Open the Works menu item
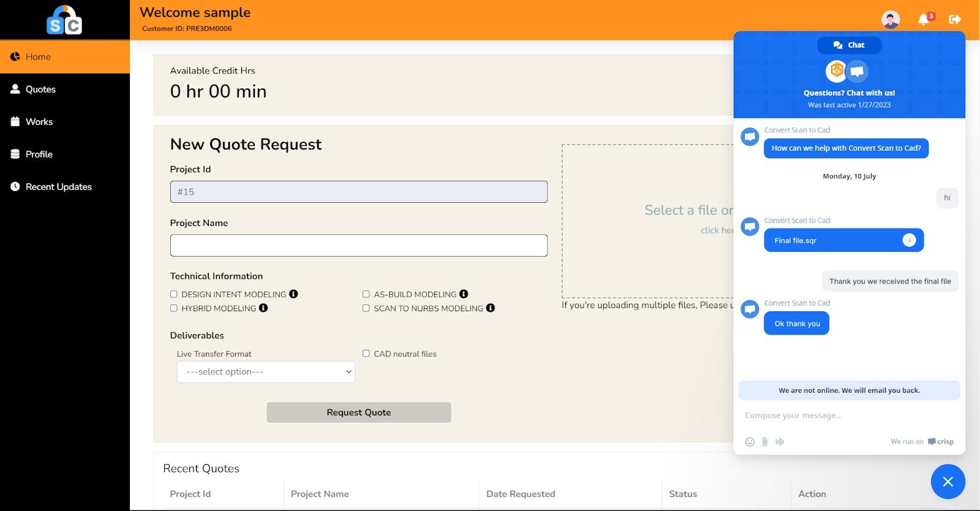The image size is (980, 511). click(65, 122)
